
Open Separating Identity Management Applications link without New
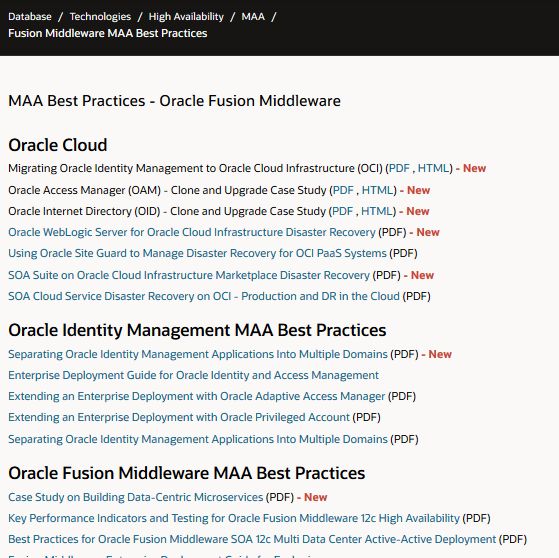pos(198,439)
